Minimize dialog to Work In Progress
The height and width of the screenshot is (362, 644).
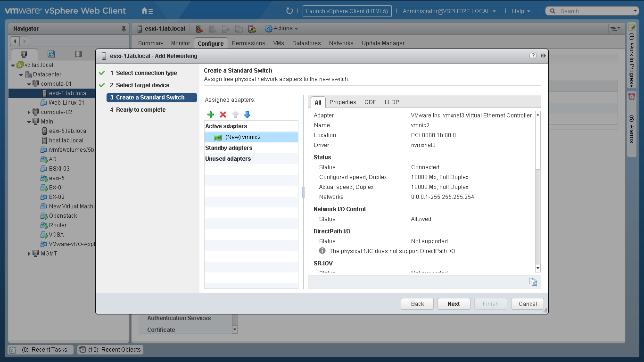(x=543, y=56)
